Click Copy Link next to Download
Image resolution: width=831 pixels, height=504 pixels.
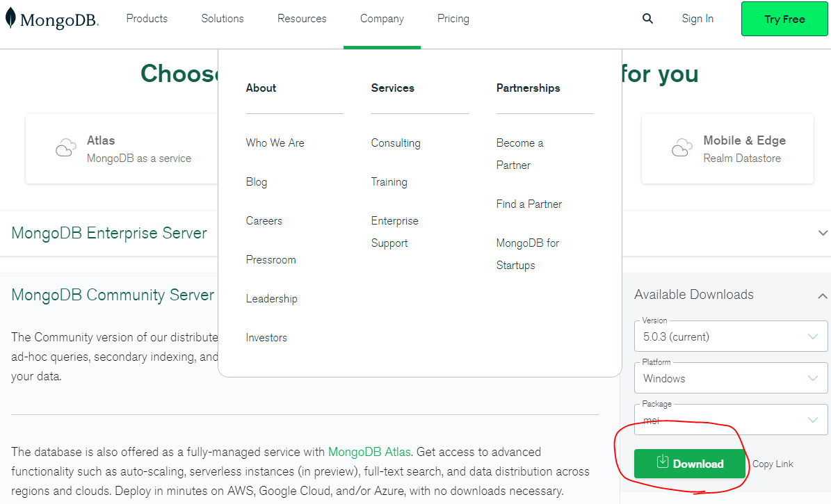[773, 464]
